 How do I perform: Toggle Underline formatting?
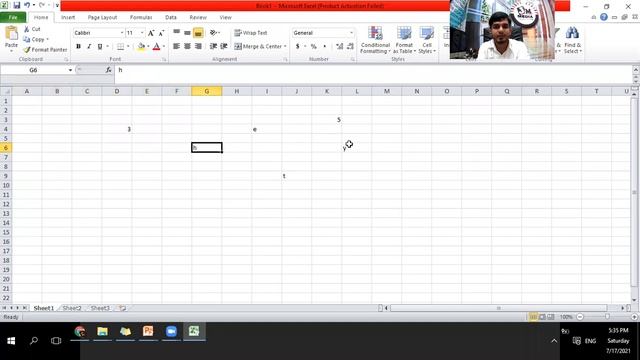point(100,47)
